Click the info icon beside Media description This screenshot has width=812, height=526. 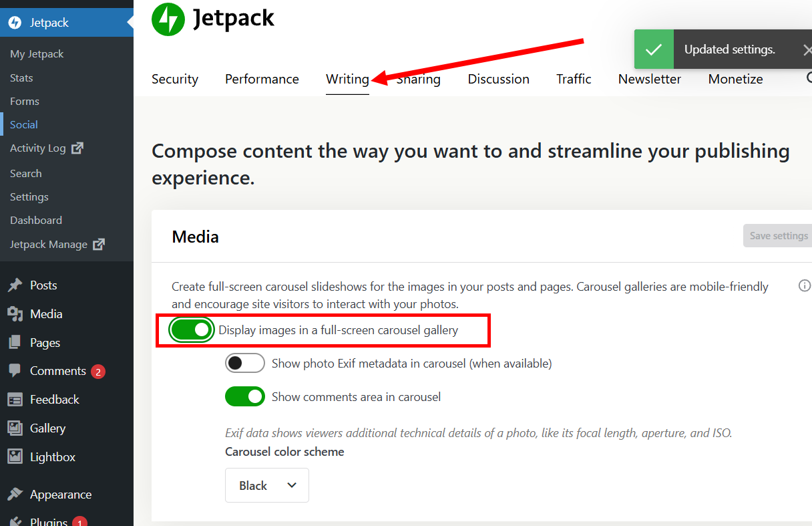pyautogui.click(x=805, y=286)
